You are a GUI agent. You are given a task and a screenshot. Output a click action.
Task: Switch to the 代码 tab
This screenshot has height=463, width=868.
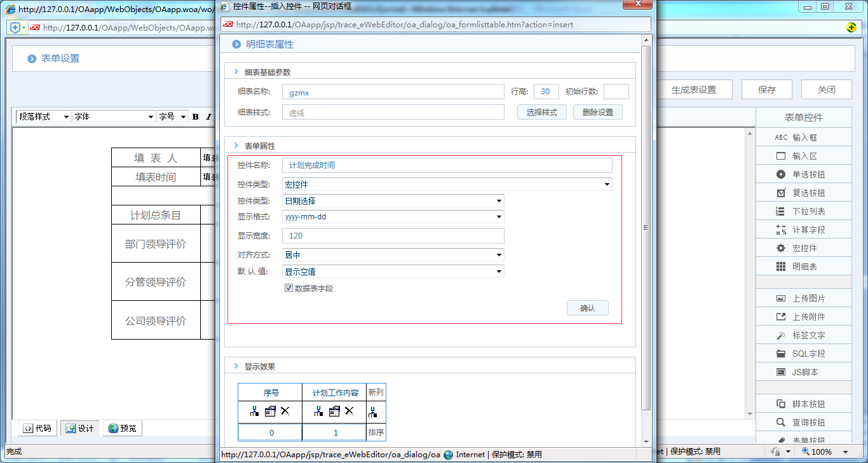point(36,428)
